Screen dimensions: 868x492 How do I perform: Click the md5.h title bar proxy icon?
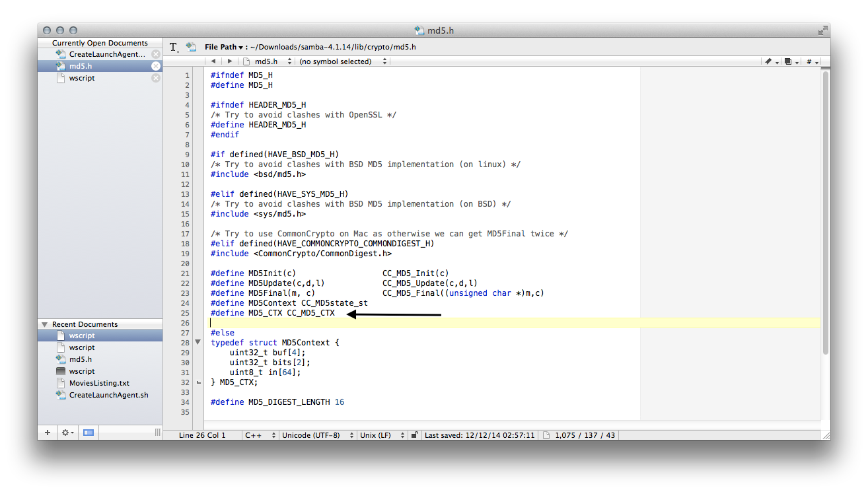[419, 30]
